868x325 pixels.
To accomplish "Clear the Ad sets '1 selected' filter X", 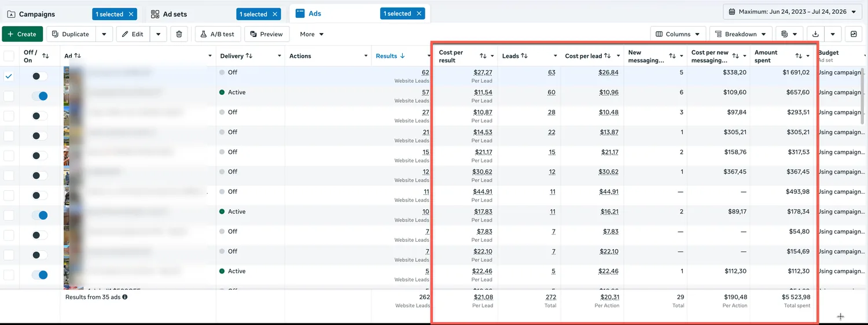I will coord(275,14).
